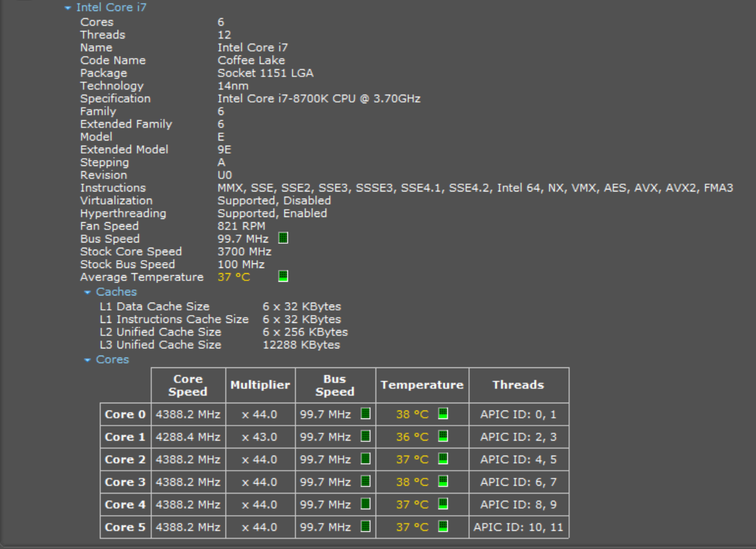Click Core 1 speed 4288.4 MHz
Image resolution: width=756 pixels, height=549 pixels.
pyautogui.click(x=188, y=437)
